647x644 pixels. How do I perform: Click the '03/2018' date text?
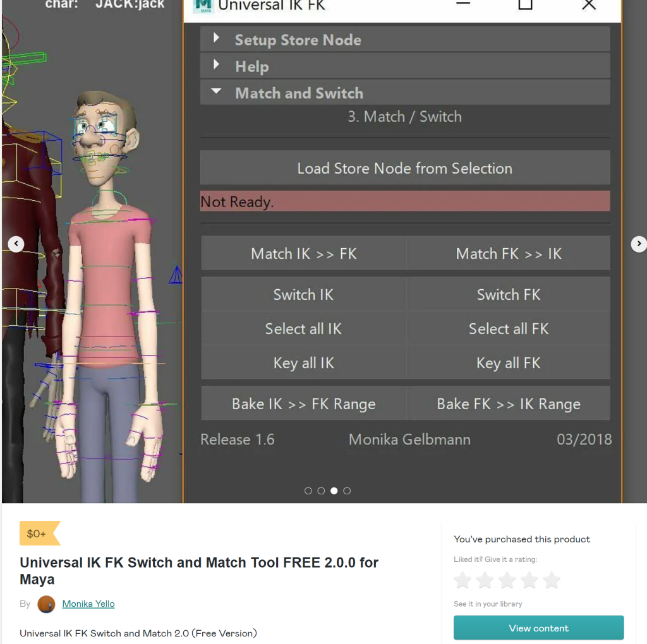coord(584,439)
